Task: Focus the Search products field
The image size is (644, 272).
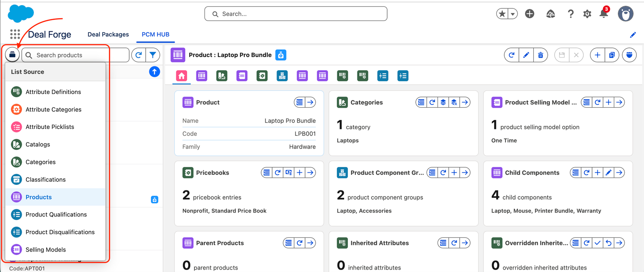Action: (75, 55)
